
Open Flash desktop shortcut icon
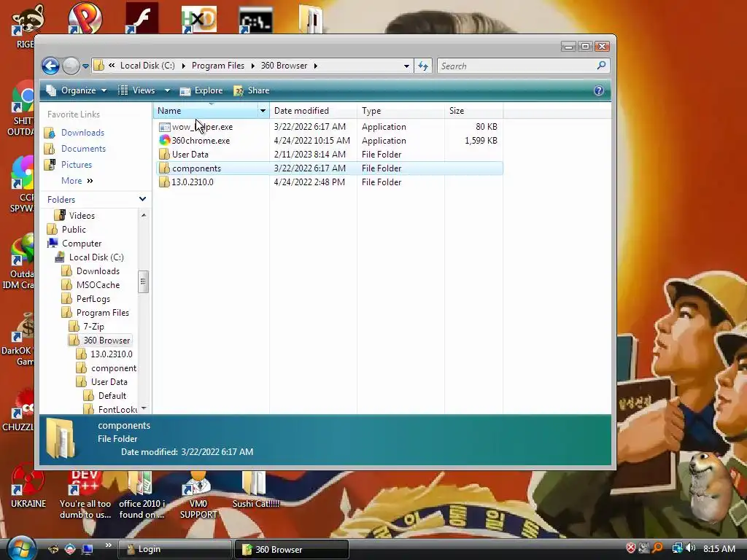(x=142, y=18)
